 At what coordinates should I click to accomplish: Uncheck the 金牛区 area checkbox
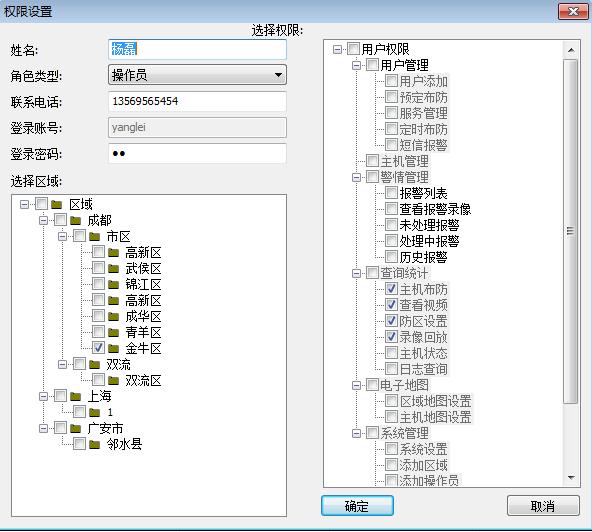point(98,347)
